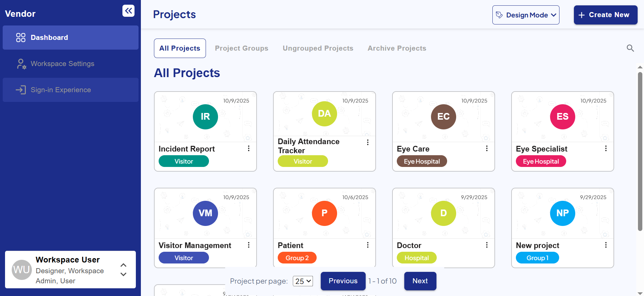Click the Sign-in Experience icon
Image resolution: width=644 pixels, height=296 pixels.
(21, 90)
